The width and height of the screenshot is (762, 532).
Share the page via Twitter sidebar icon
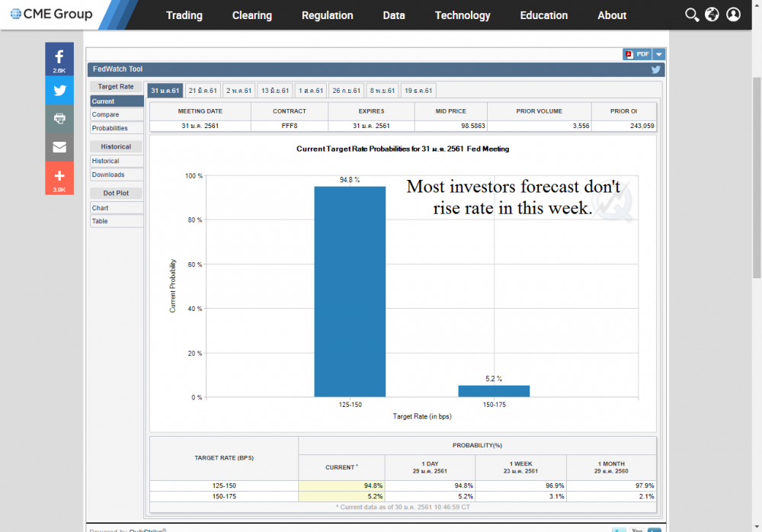tap(59, 90)
